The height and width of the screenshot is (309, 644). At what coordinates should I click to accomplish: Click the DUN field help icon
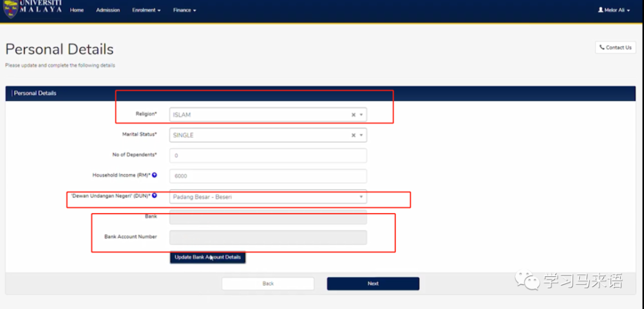pyautogui.click(x=155, y=196)
